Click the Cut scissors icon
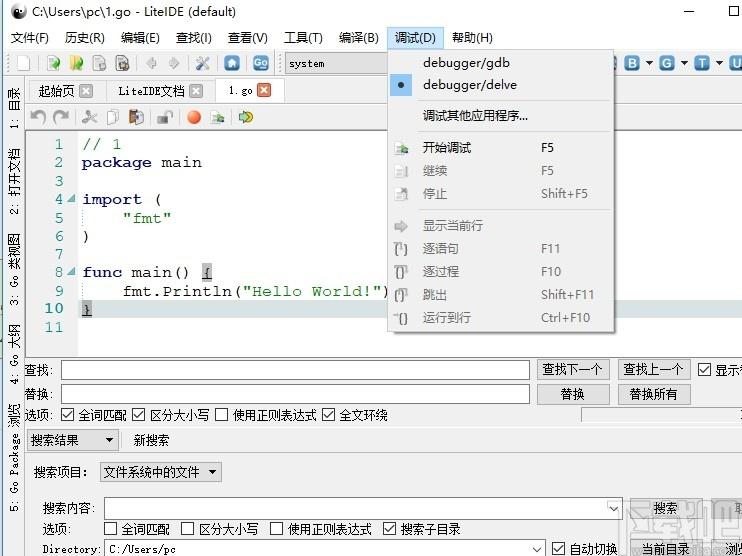Image resolution: width=742 pixels, height=556 pixels. tap(89, 117)
